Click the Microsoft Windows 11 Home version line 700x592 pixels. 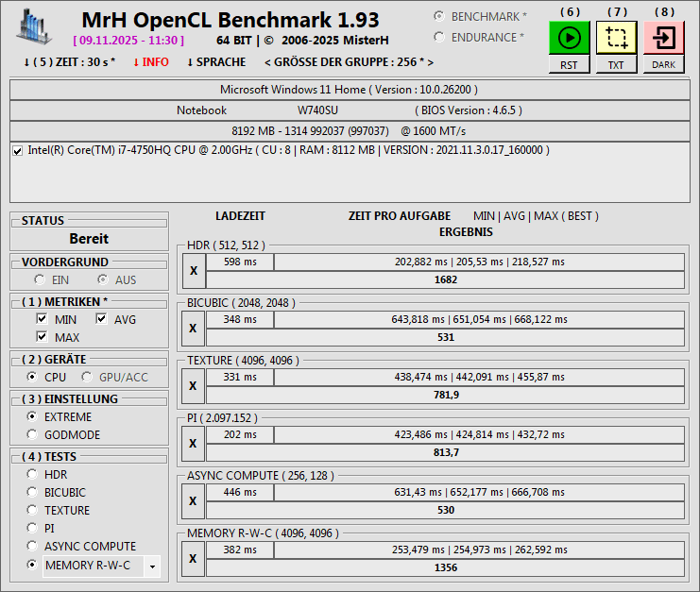(350, 90)
